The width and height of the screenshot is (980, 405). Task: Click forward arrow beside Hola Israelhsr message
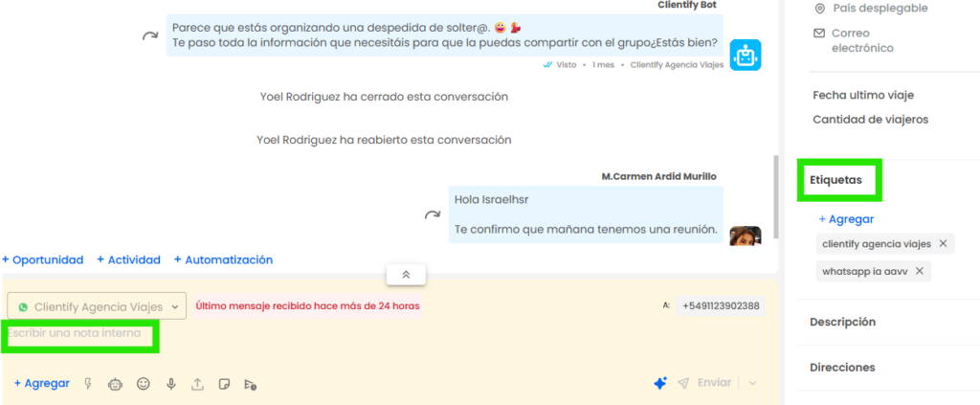pyautogui.click(x=432, y=215)
